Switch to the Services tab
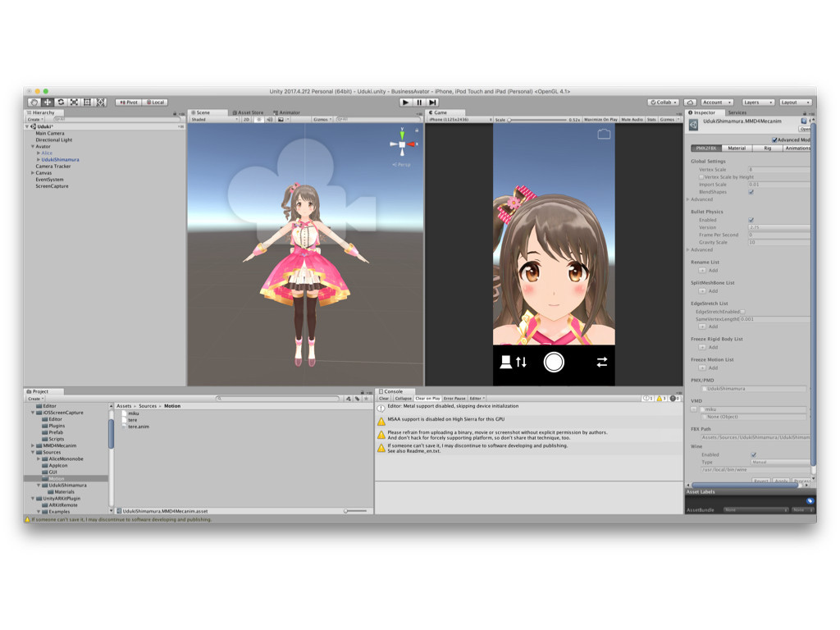 pos(737,112)
